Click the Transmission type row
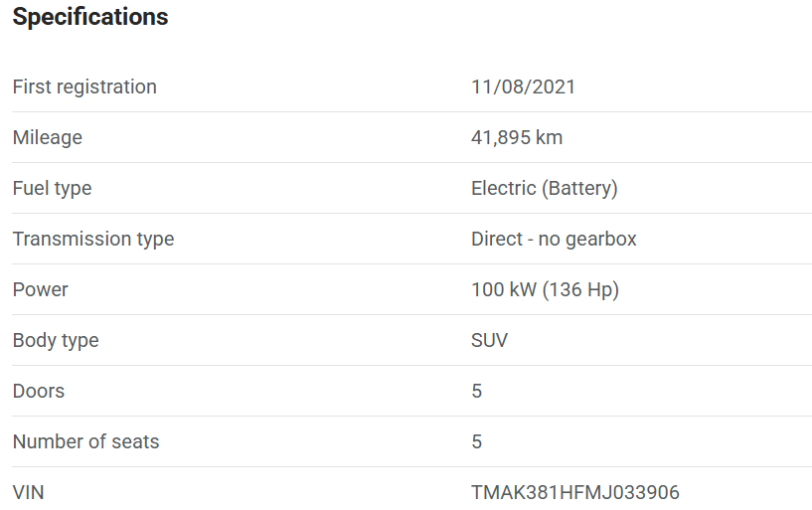 (x=412, y=240)
